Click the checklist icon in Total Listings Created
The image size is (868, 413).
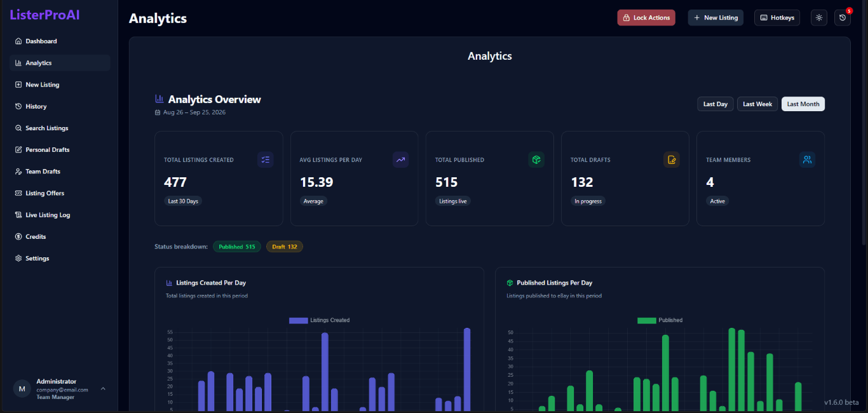(266, 160)
